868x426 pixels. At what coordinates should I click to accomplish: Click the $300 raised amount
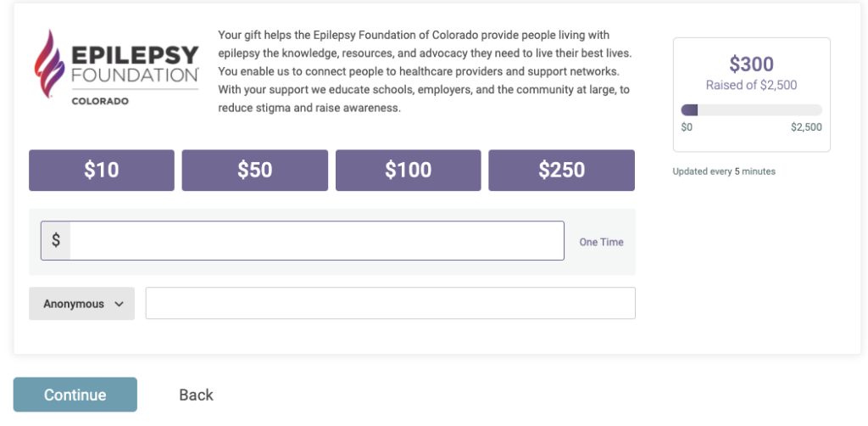pos(751,64)
